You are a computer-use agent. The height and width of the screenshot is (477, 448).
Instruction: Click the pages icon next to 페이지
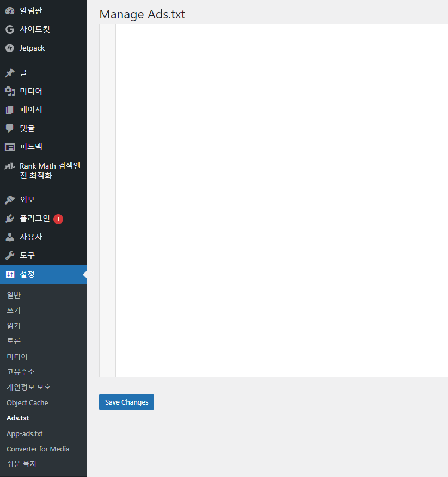point(10,110)
